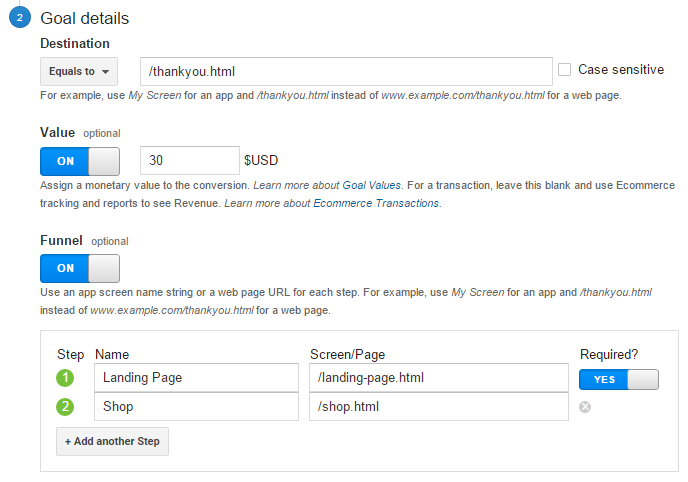Click the green step 1 funnel circle
This screenshot has height=482, width=688.
[65, 378]
